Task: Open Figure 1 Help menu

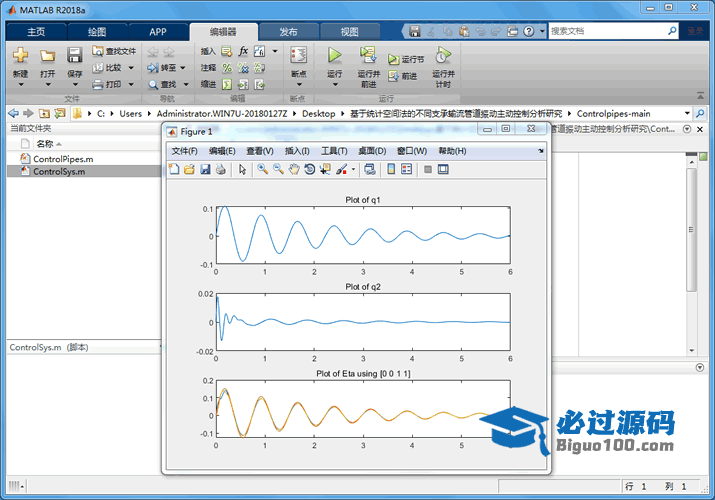Action: [452, 151]
